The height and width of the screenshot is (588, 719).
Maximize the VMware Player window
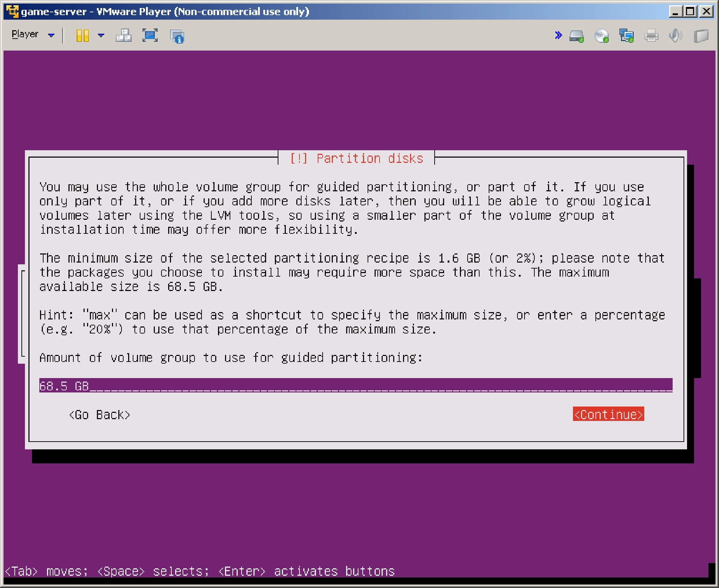click(690, 11)
